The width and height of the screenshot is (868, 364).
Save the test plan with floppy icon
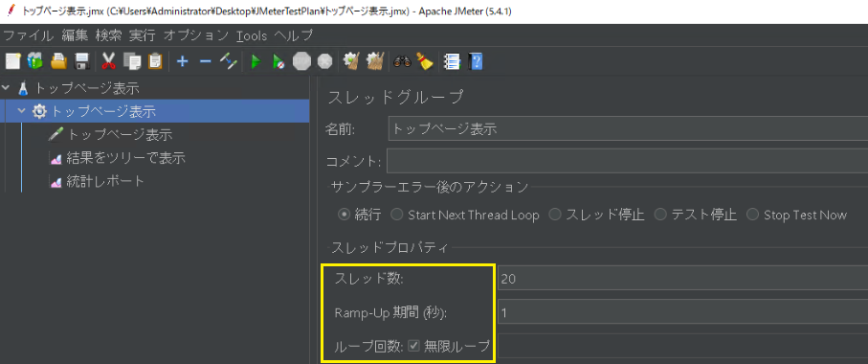click(x=82, y=61)
